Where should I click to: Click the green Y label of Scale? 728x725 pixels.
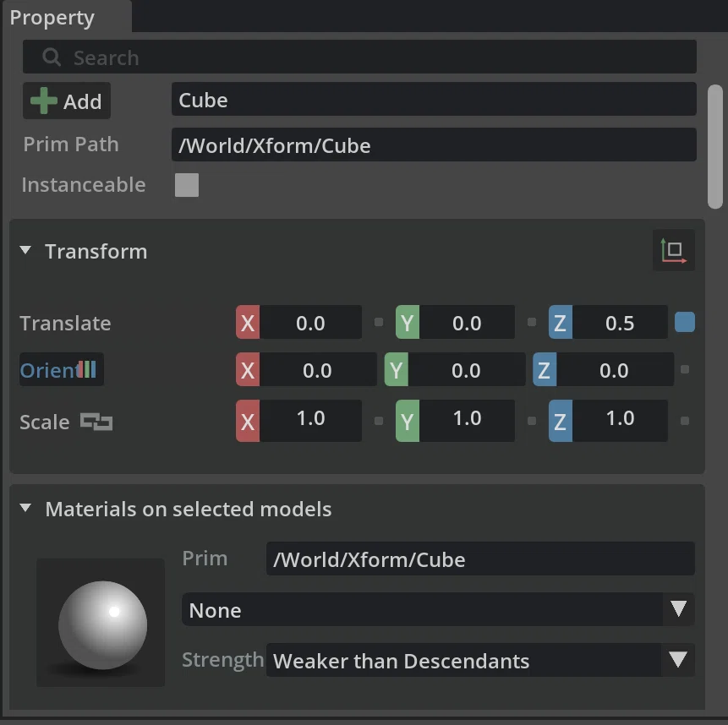click(x=408, y=421)
